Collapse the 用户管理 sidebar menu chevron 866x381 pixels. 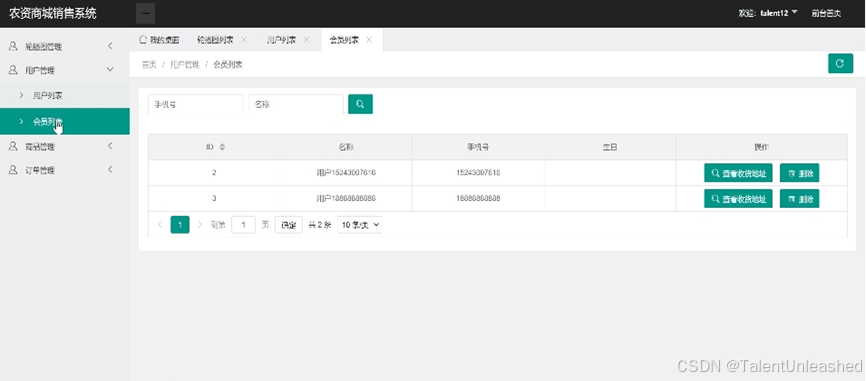[110, 70]
